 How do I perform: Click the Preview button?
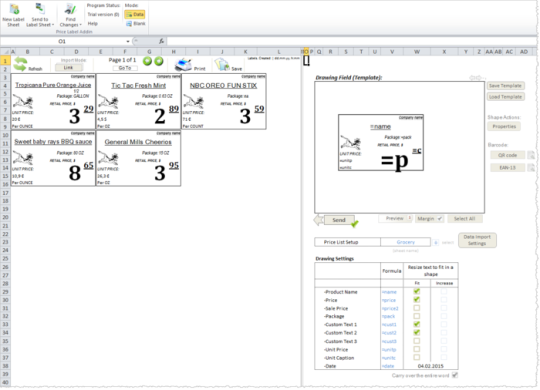tap(394, 218)
